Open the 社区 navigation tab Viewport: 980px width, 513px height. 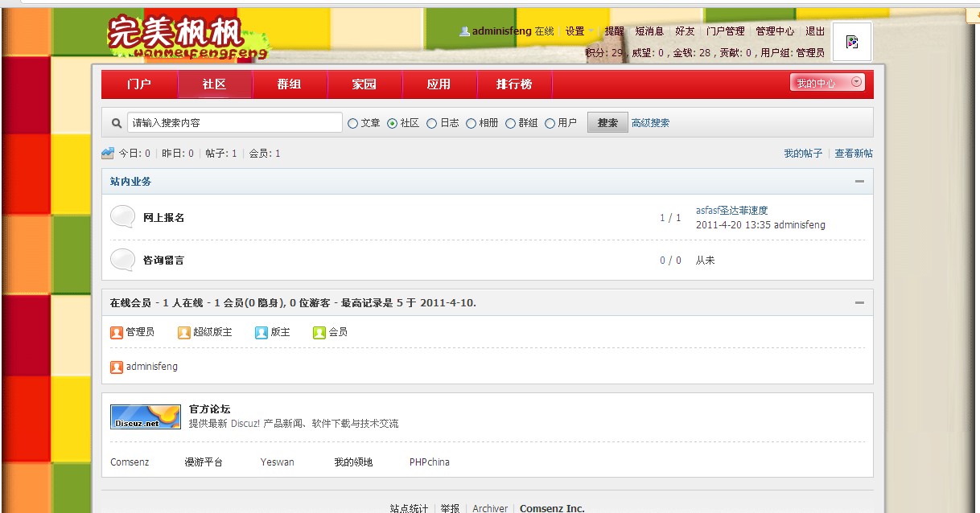tap(214, 84)
